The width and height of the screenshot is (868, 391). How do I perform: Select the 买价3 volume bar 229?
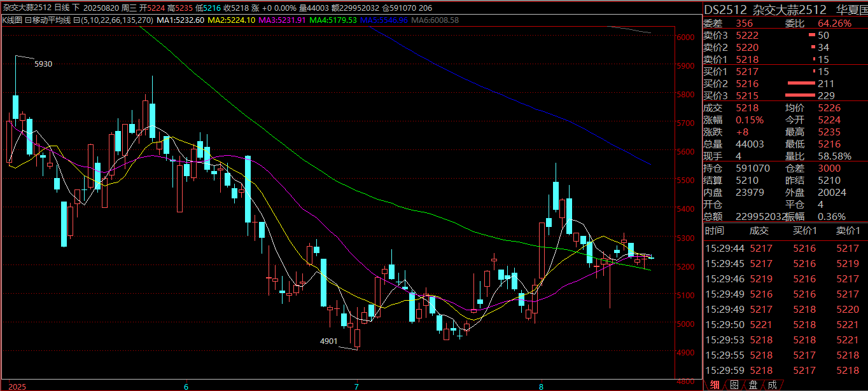[811, 96]
